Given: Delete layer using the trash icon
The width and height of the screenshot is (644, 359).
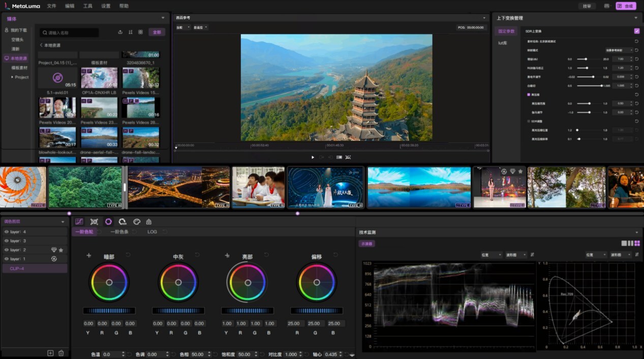Looking at the screenshot, I should click(61, 353).
